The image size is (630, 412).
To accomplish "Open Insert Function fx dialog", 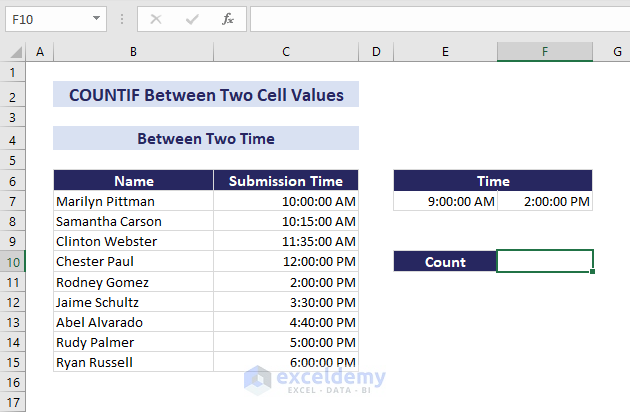I will pos(228,19).
